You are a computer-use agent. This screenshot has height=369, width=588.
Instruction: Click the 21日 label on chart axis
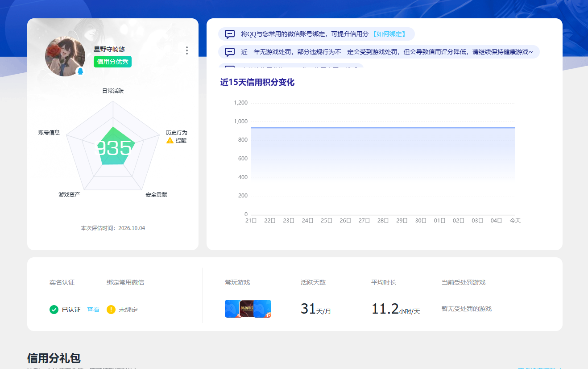251,221
